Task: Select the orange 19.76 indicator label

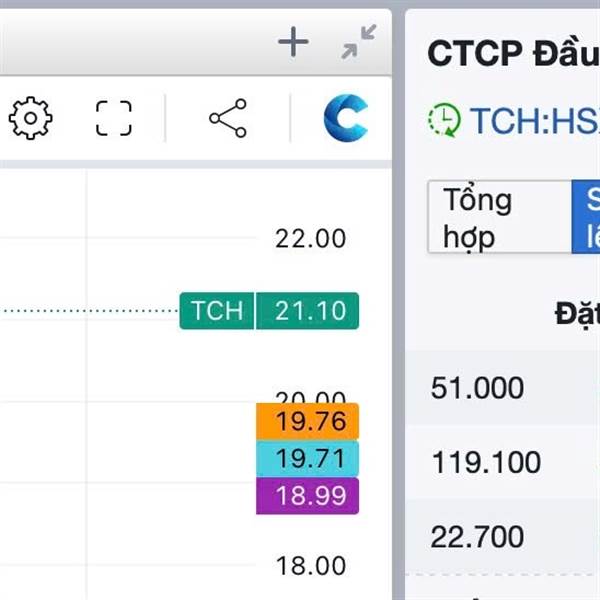Action: tap(307, 421)
